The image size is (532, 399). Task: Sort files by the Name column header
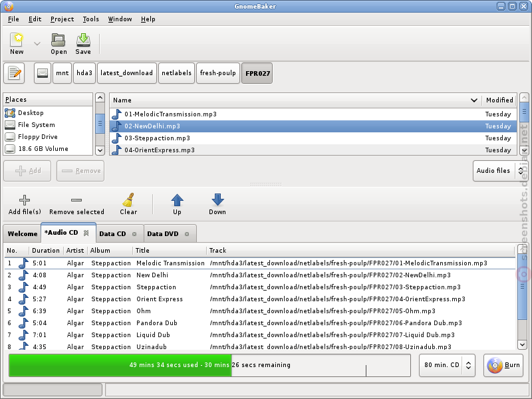pos(295,100)
